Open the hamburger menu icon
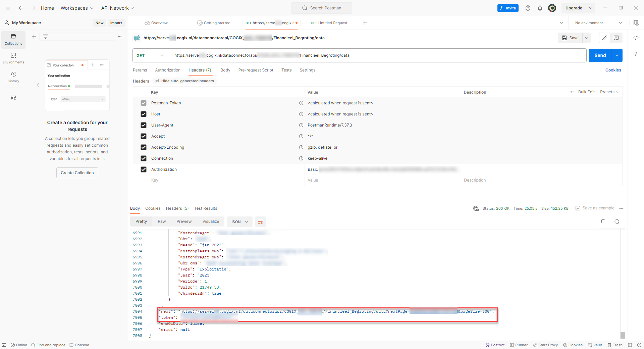The height and width of the screenshot is (349, 644). click(8, 8)
